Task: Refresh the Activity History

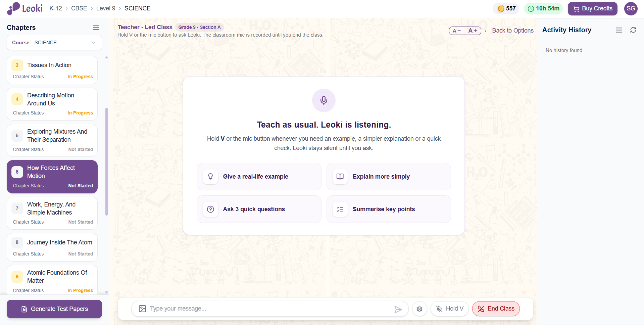Action: pos(633,30)
